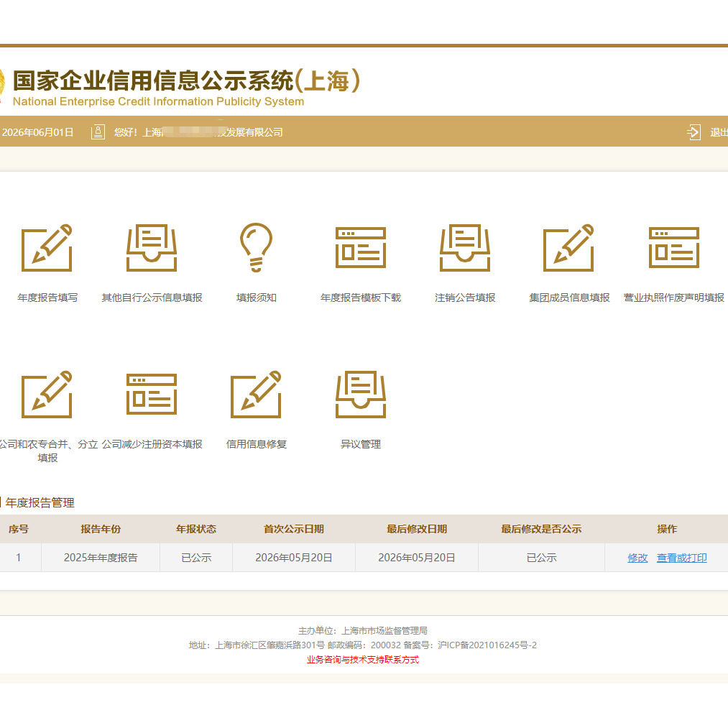The image size is (728, 728).
Task: Open the 信用信息修复 pencil icon
Action: (257, 394)
